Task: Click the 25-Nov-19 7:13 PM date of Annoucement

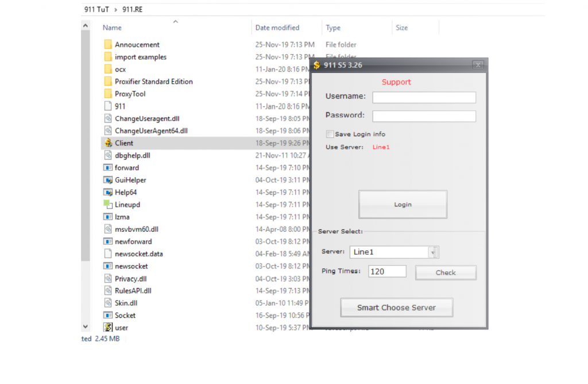Action: pyautogui.click(x=285, y=45)
